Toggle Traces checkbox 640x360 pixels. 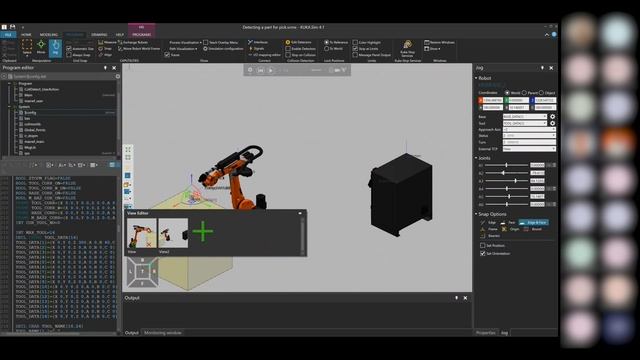(167, 55)
